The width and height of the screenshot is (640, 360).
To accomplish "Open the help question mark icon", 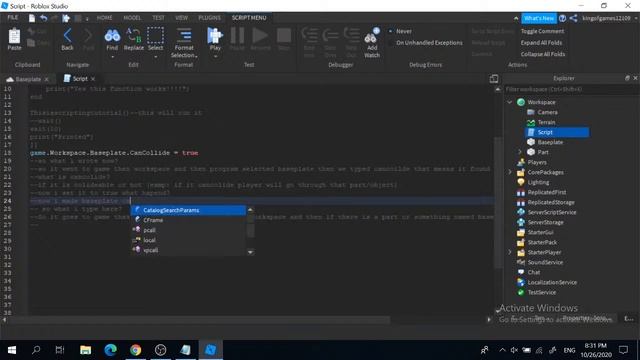I will coord(562,18).
